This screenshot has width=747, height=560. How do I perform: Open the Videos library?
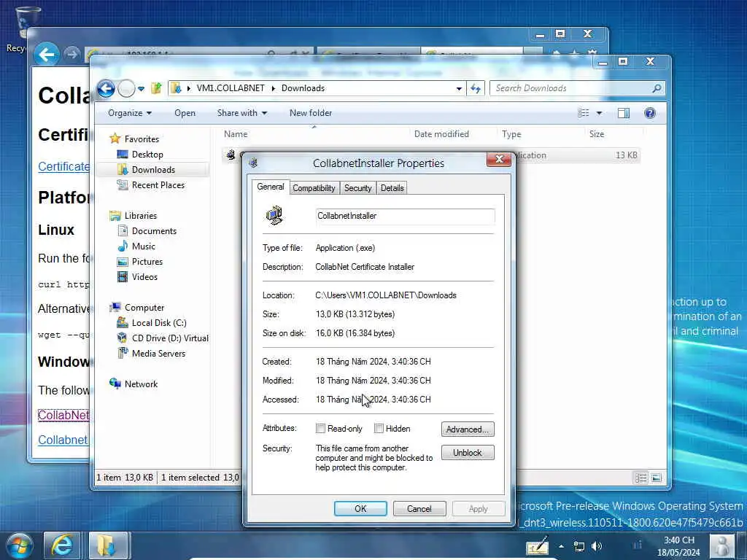[x=144, y=276]
